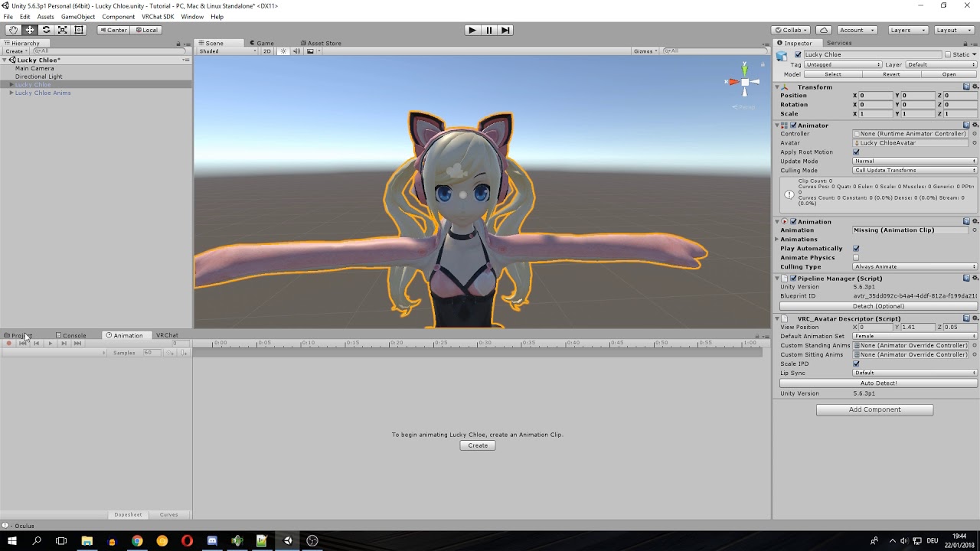Screen dimensions: 980x551
Task: Open the scene effects image icon
Action: (x=310, y=51)
